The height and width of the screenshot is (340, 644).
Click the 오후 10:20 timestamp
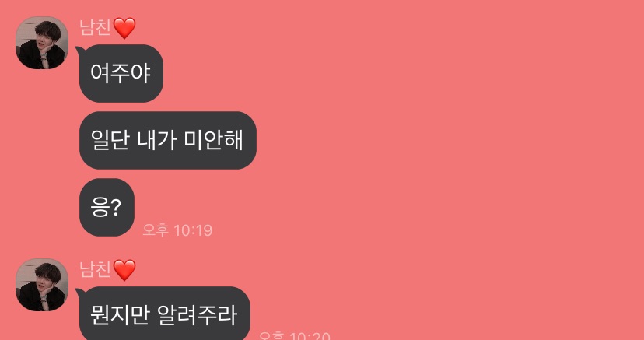(x=295, y=335)
